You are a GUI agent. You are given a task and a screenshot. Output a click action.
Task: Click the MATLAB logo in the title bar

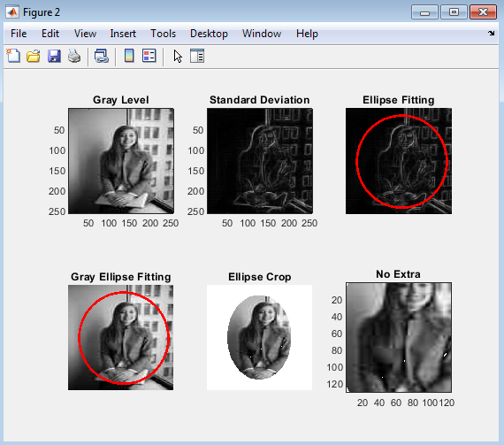(12, 12)
